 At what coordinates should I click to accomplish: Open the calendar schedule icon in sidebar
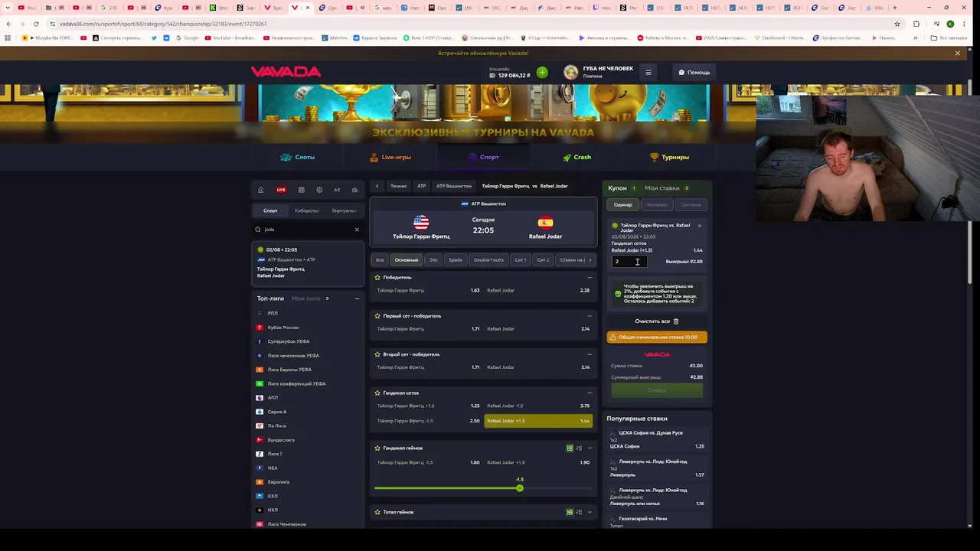click(x=301, y=190)
